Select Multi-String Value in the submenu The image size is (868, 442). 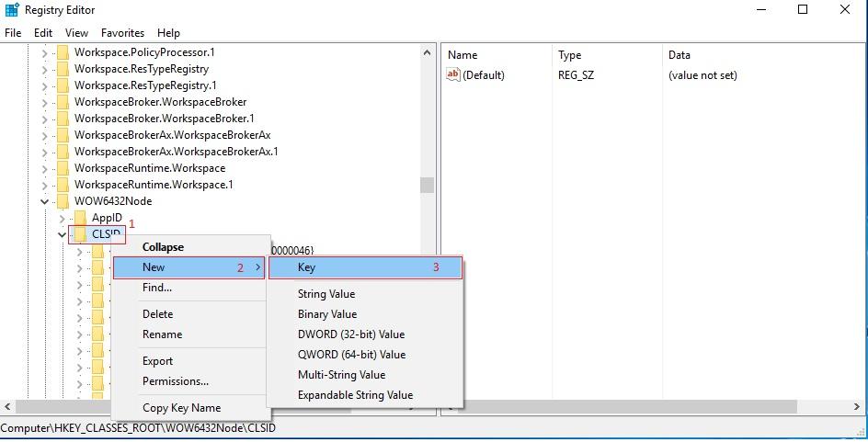point(365,375)
